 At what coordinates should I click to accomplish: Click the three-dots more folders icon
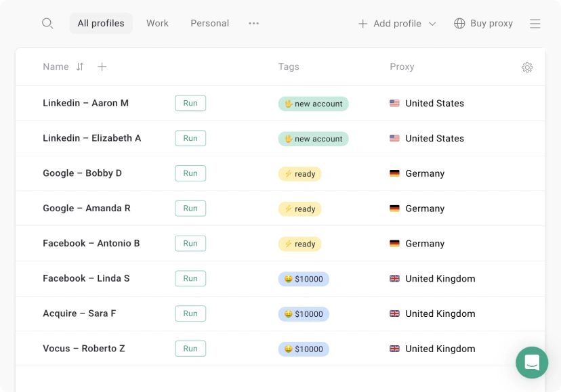(253, 24)
